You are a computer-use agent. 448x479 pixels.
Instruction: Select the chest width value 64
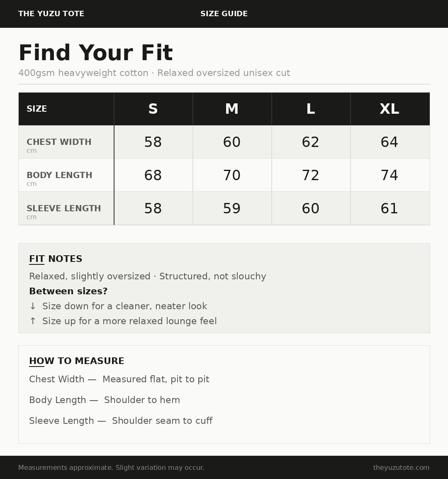pos(390,142)
